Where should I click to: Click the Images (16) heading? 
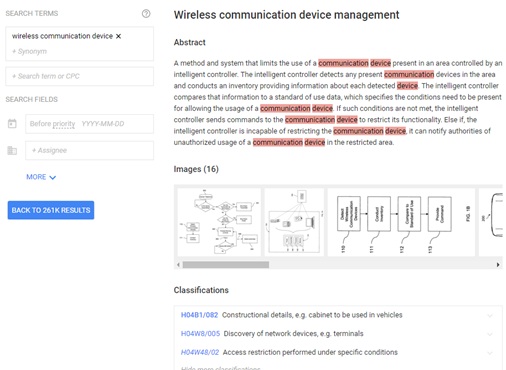click(196, 169)
